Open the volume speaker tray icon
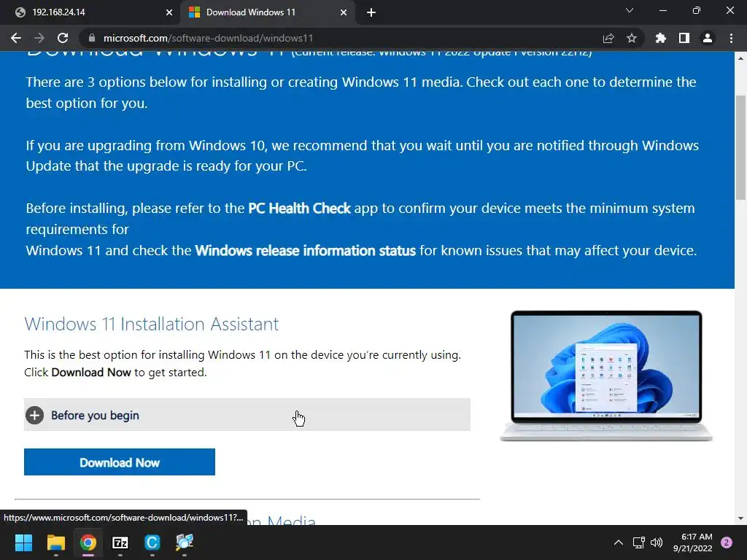 657,542
